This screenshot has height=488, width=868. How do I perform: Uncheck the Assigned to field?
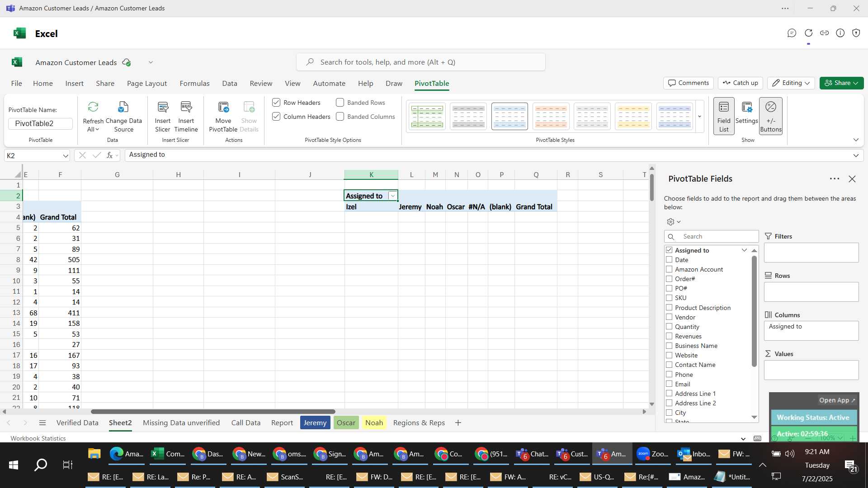click(669, 250)
